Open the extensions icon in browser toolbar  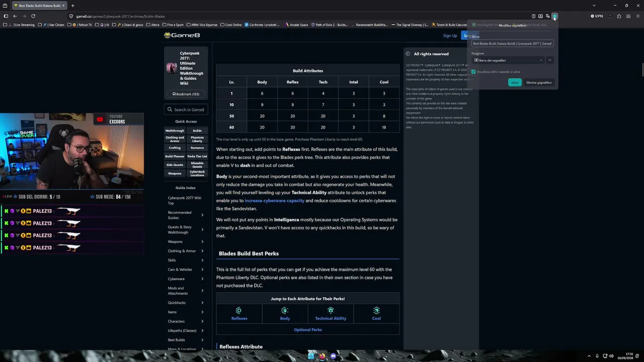[619, 16]
